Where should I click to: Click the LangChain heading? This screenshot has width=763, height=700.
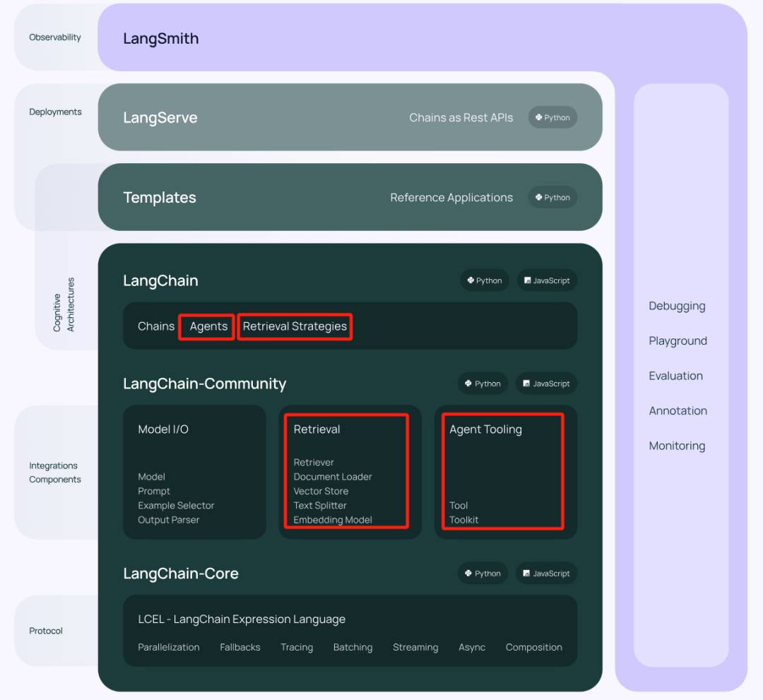click(160, 280)
